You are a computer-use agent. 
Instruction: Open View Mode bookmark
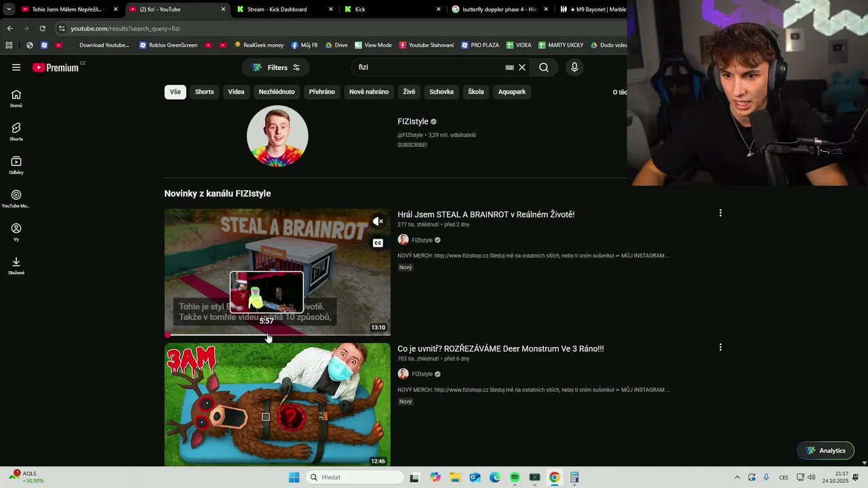tap(373, 45)
